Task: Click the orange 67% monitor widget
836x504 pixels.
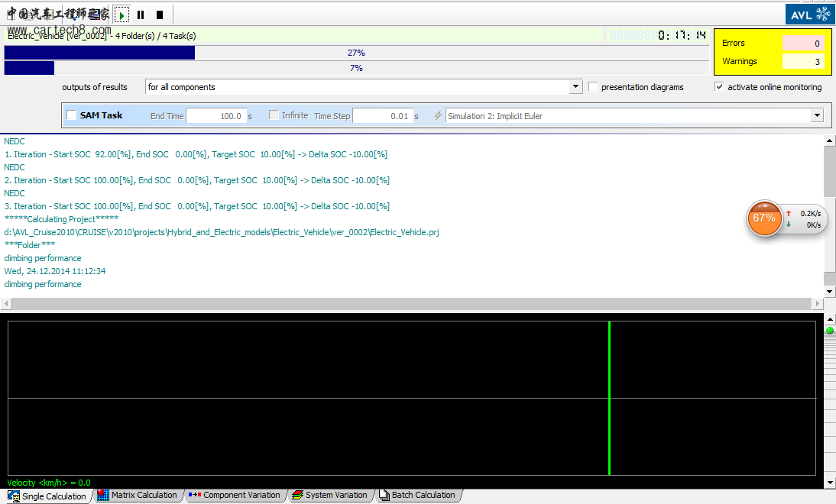Action: tap(764, 218)
